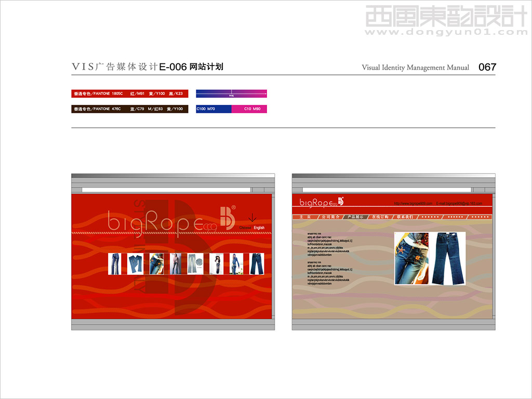The image size is (532, 399).
Task: Click the E-mail address link in the header
Action: 458,204
